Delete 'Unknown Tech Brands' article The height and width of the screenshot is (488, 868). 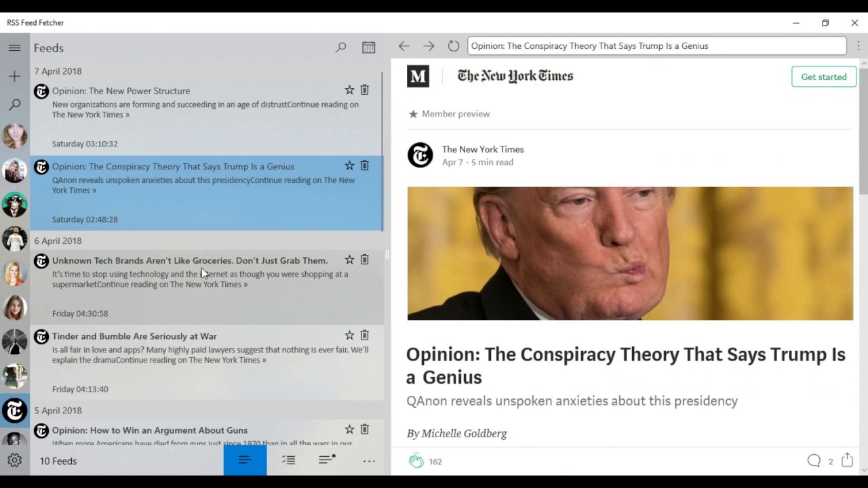364,260
